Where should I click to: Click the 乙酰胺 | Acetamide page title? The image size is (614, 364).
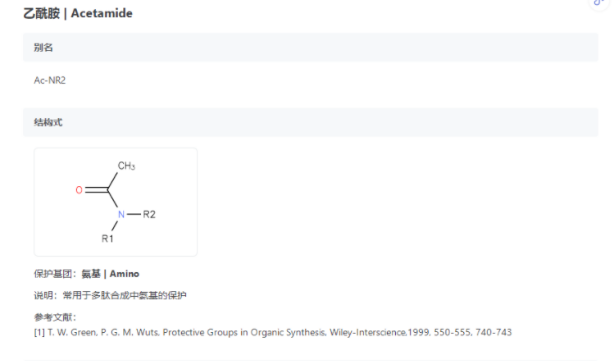(x=78, y=13)
